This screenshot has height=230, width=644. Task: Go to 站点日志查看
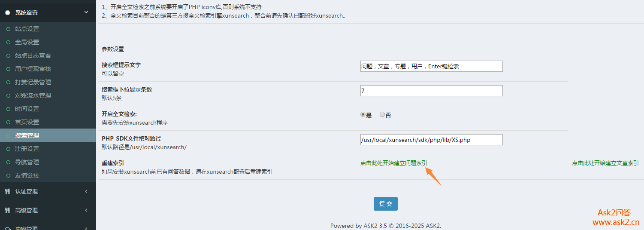coord(33,55)
